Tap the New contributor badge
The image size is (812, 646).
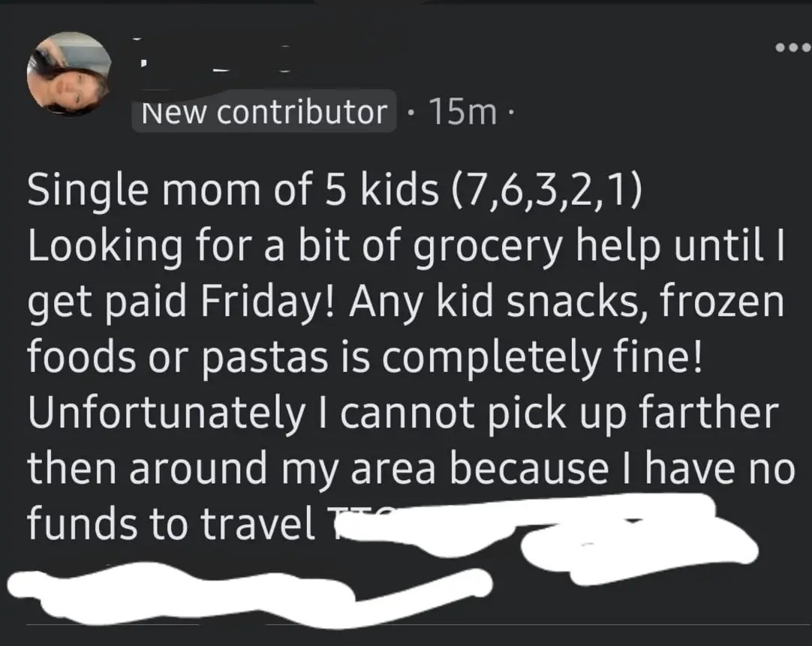(264, 112)
